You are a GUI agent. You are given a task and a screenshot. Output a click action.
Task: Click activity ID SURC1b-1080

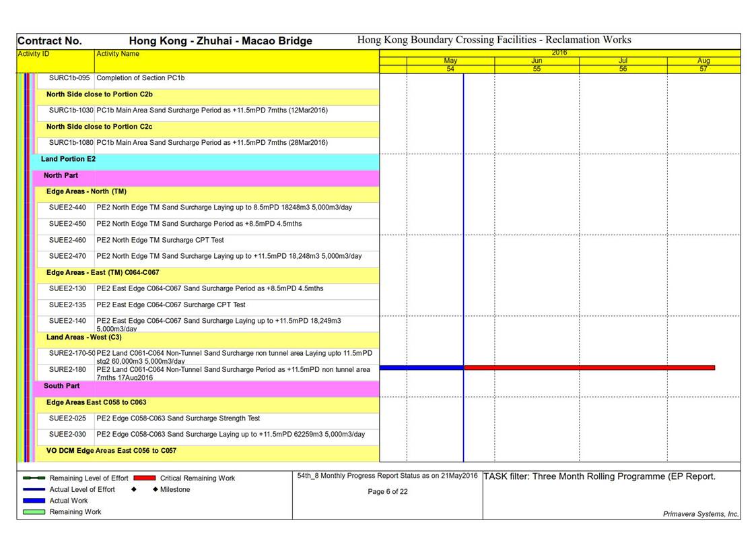tap(71, 142)
